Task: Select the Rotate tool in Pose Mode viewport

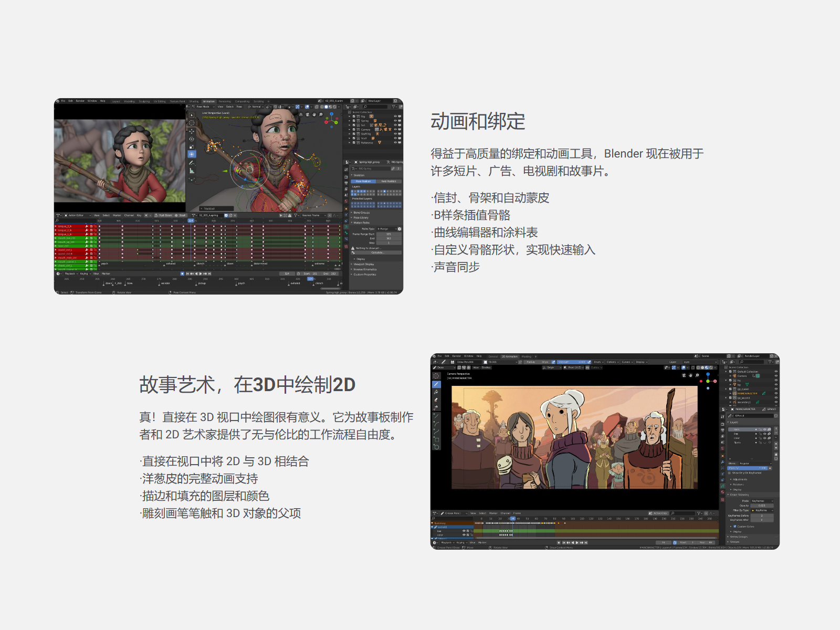Action: (x=192, y=139)
